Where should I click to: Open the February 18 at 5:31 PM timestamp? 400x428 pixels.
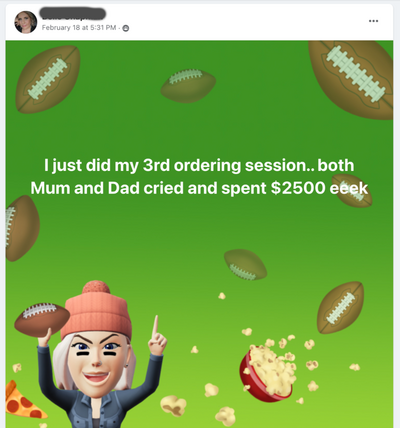coord(79,28)
